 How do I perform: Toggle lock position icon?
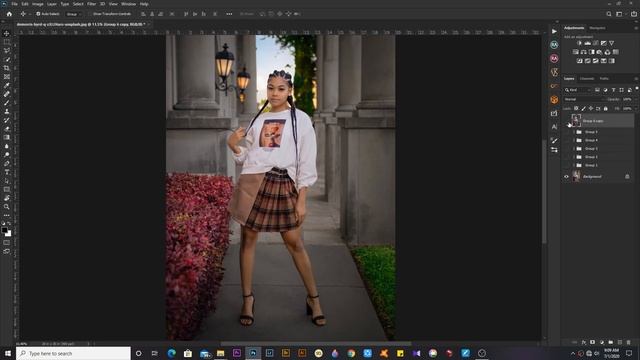pyautogui.click(x=591, y=109)
